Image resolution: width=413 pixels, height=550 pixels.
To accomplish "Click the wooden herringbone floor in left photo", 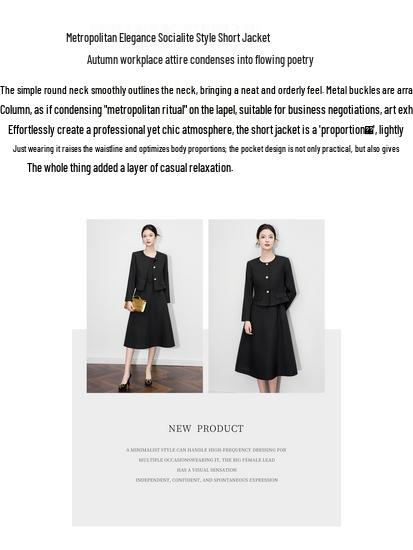I will pyautogui.click(x=145, y=378).
